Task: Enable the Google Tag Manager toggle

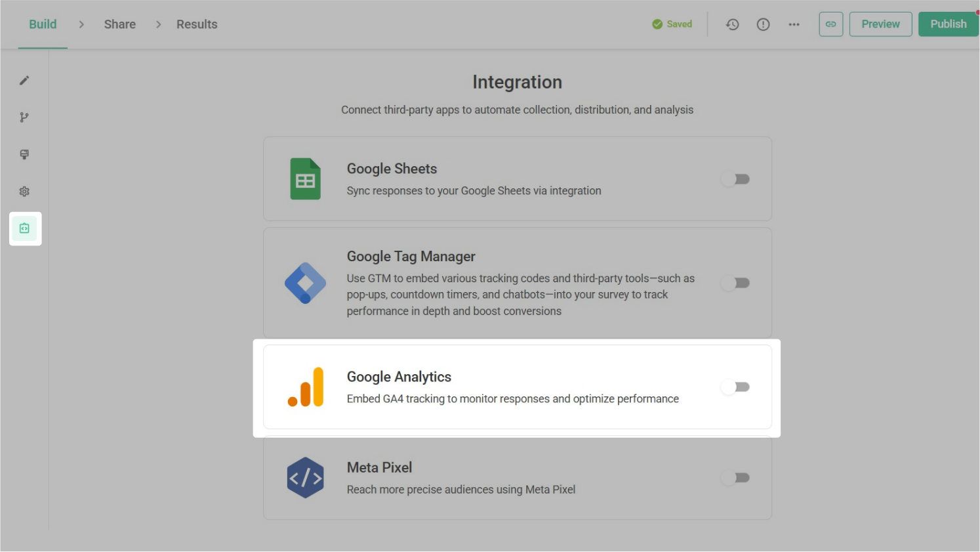Action: 735,283
